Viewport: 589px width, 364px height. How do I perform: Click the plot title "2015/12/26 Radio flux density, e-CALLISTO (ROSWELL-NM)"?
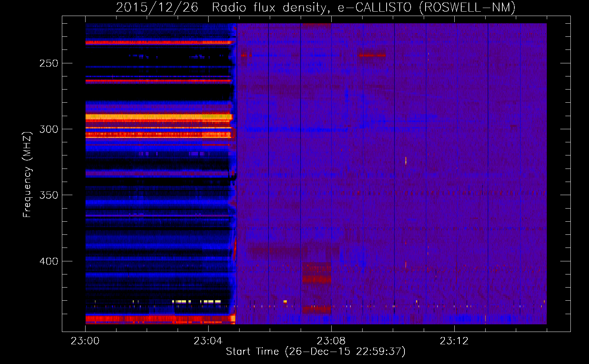coord(316,7)
